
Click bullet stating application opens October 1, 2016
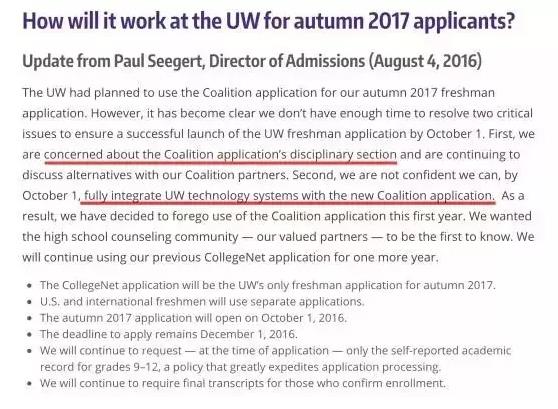[193, 318]
